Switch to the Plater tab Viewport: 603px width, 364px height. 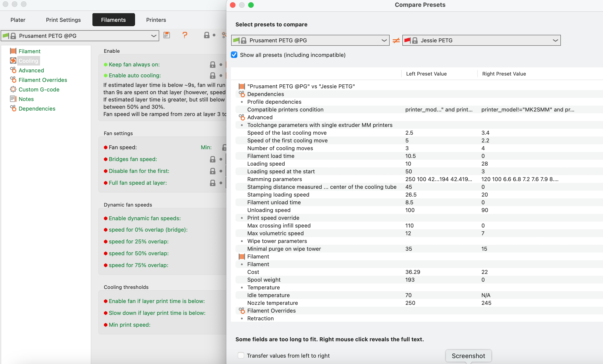tap(18, 20)
